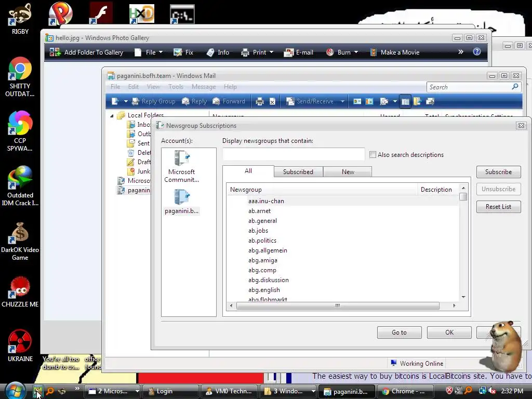Click the Display newsgroups that contain field

point(294,154)
